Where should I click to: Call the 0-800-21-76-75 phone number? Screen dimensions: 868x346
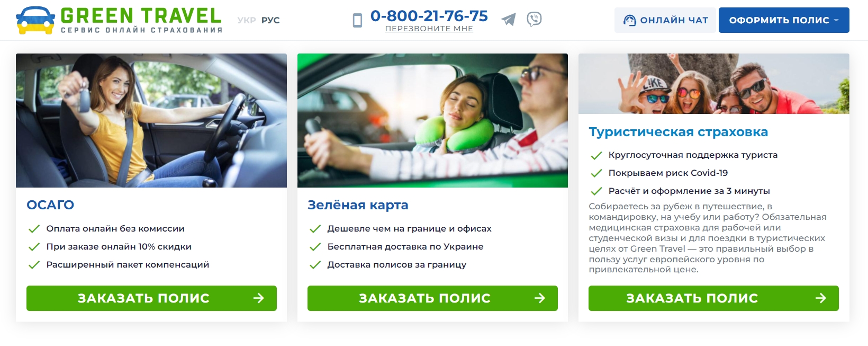point(429,16)
